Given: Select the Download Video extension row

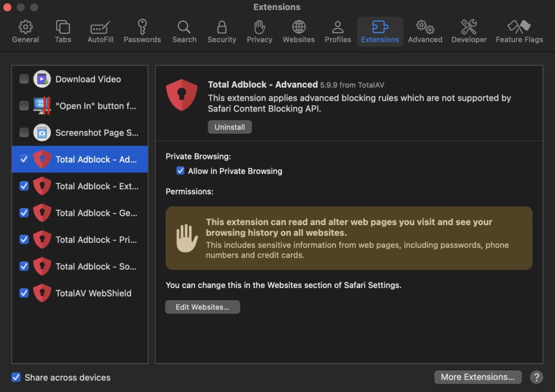Looking at the screenshot, I should [80, 79].
